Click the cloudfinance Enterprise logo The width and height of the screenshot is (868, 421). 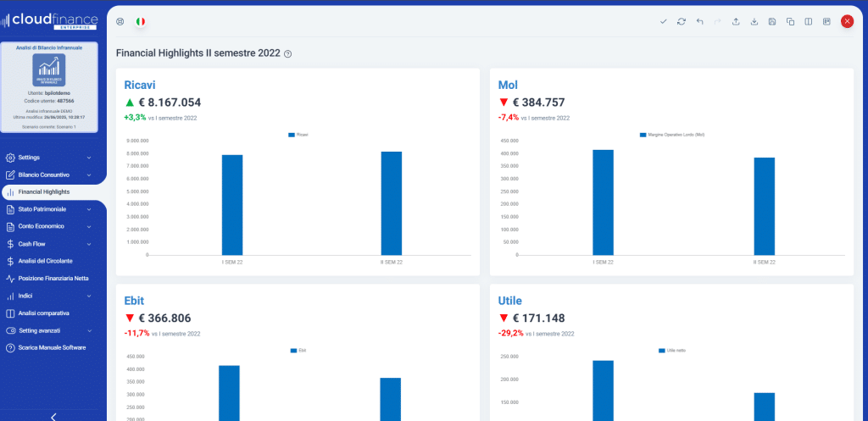(x=50, y=21)
